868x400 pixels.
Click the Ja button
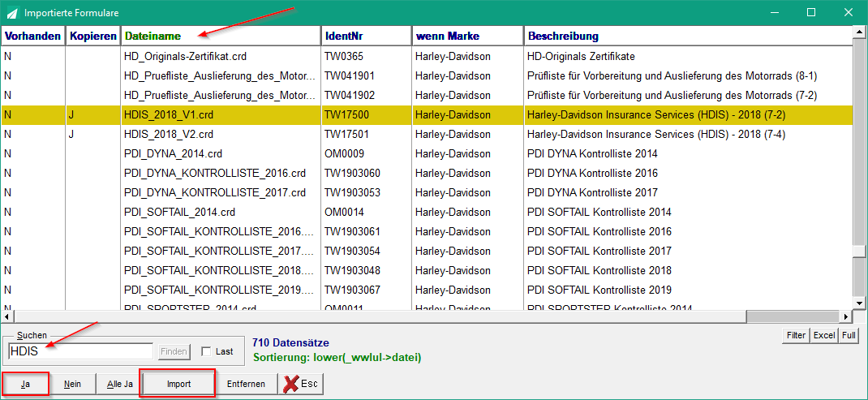[x=25, y=384]
